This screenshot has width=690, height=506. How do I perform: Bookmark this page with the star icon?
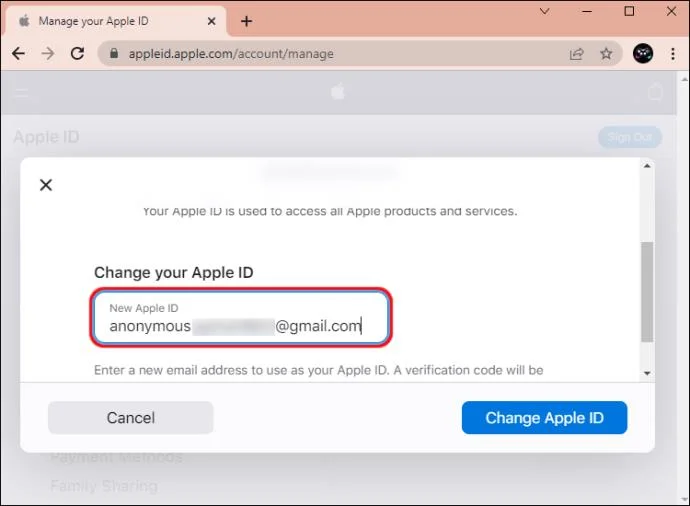[606, 54]
